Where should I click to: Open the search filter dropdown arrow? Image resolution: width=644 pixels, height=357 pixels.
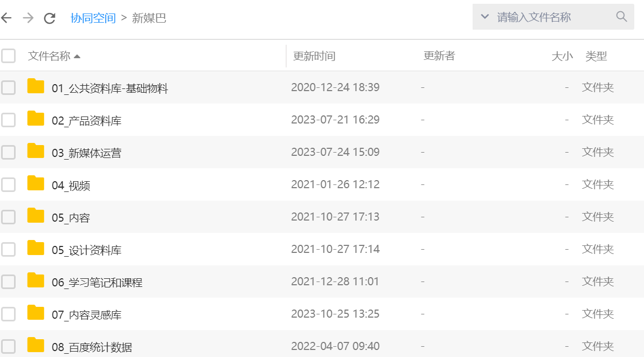[x=484, y=17]
